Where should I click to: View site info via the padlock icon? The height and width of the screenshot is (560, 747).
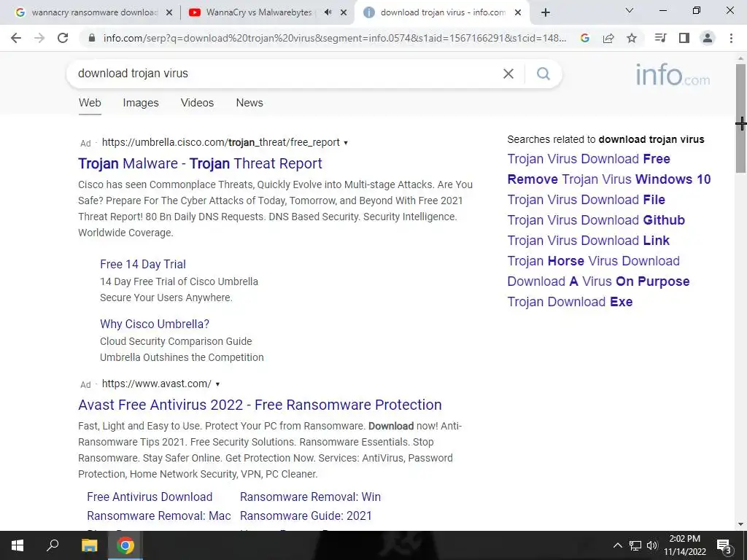(x=92, y=38)
